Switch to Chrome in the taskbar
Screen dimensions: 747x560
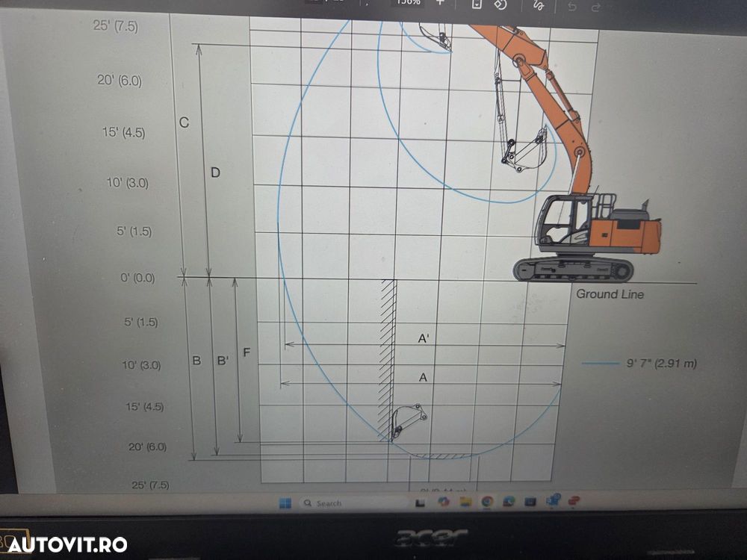pos(487,501)
